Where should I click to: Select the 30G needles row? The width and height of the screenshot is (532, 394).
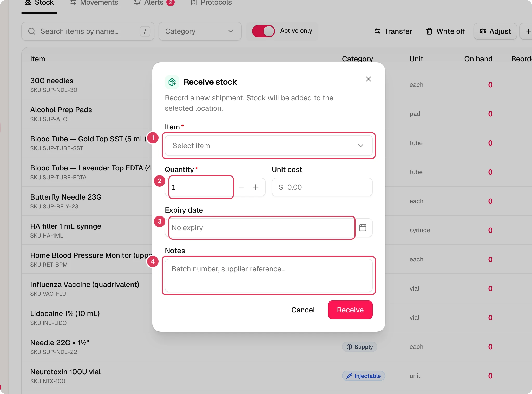tap(87, 85)
